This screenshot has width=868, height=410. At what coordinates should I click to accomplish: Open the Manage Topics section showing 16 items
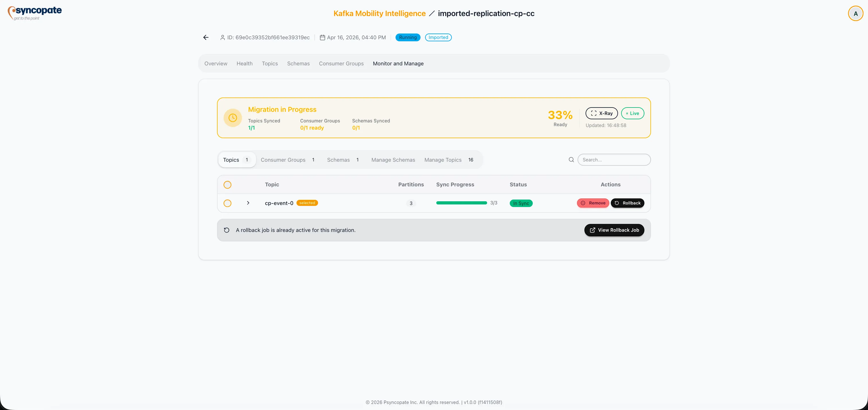click(x=443, y=160)
